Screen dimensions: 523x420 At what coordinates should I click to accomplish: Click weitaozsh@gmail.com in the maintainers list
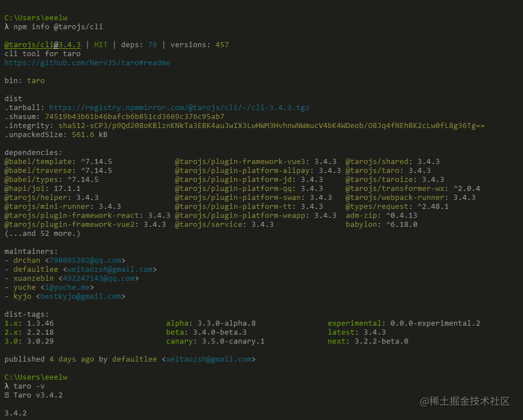point(110,270)
